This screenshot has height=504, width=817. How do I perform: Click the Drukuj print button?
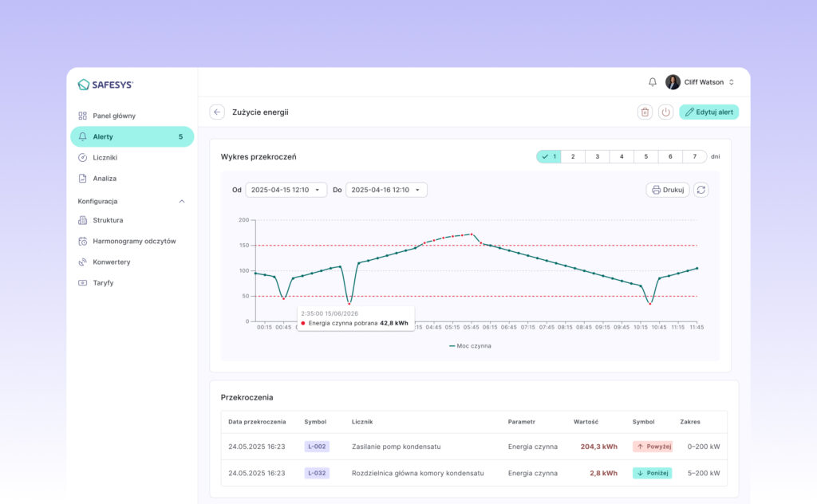pos(668,190)
